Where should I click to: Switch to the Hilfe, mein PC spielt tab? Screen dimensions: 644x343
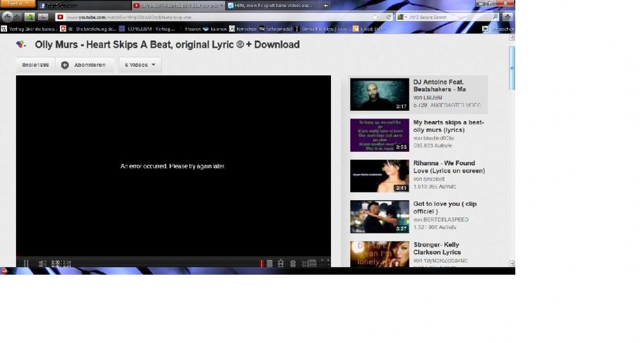[x=272, y=6]
